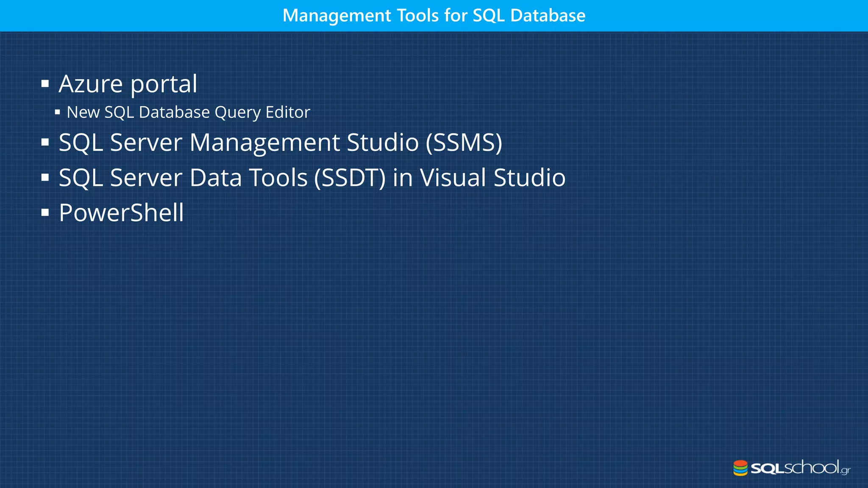Click the square bullet before PowerShell
Viewport: 868px width, 488px height.
(45, 213)
